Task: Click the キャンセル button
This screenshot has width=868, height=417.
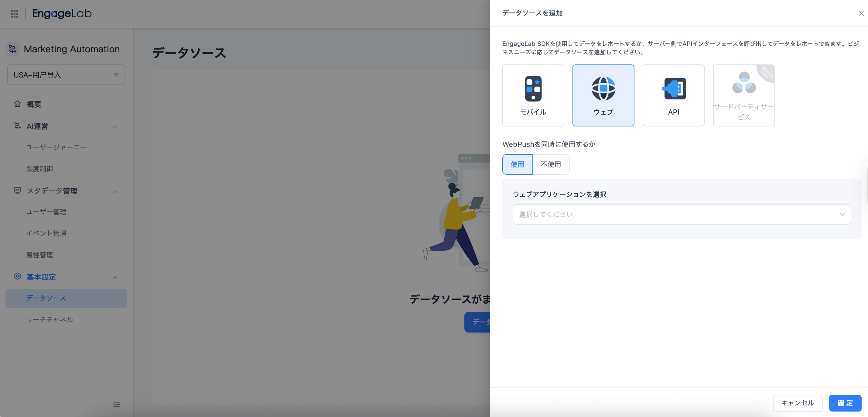Action: (798, 403)
